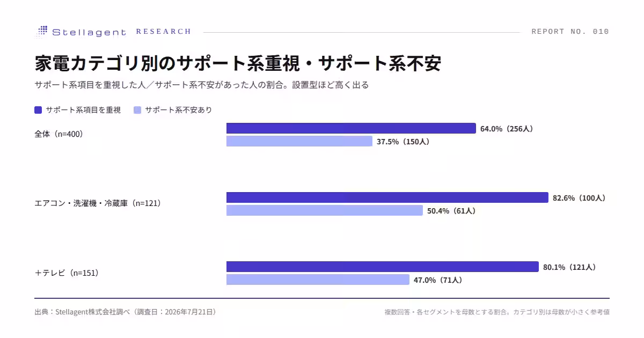Click the 出典 source citation text

[126, 312]
